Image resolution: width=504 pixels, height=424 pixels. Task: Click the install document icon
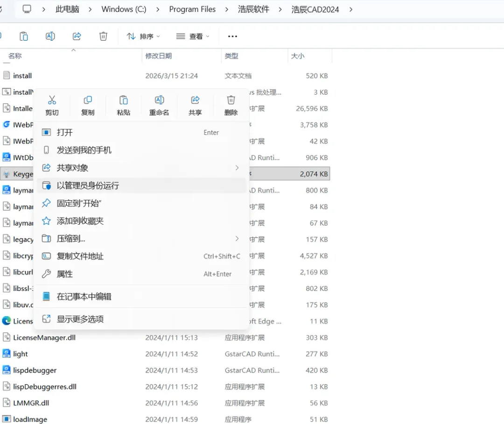[x=7, y=75]
